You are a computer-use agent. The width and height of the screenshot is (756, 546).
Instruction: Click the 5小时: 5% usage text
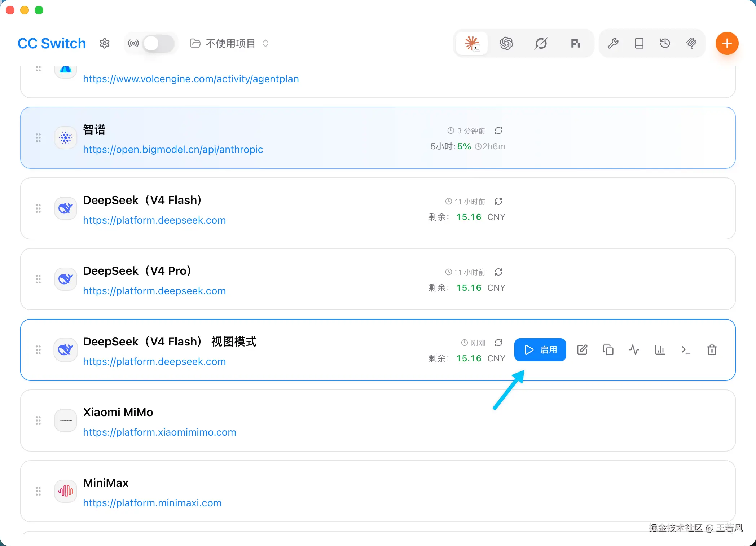click(x=450, y=146)
